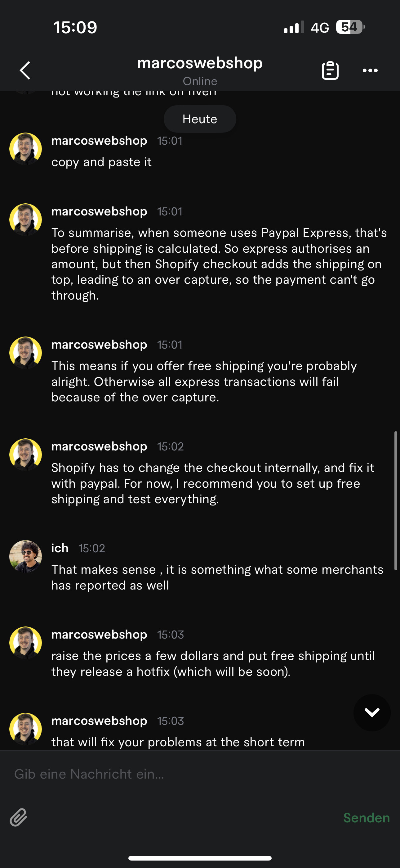
Task: Tap the Senden button
Action: (366, 818)
